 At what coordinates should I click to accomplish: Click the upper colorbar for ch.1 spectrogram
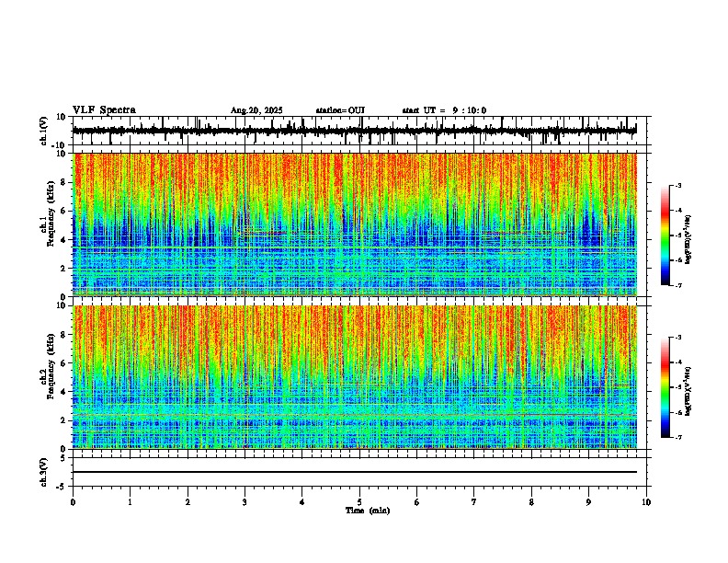(x=665, y=236)
